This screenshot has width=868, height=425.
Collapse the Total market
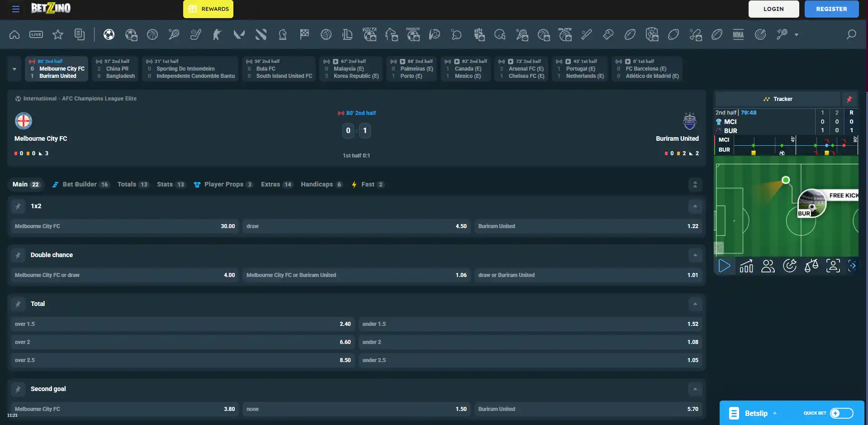pyautogui.click(x=695, y=304)
